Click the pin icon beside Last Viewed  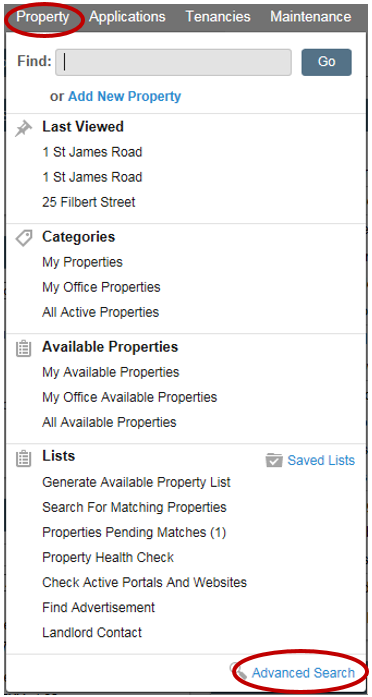point(23,128)
